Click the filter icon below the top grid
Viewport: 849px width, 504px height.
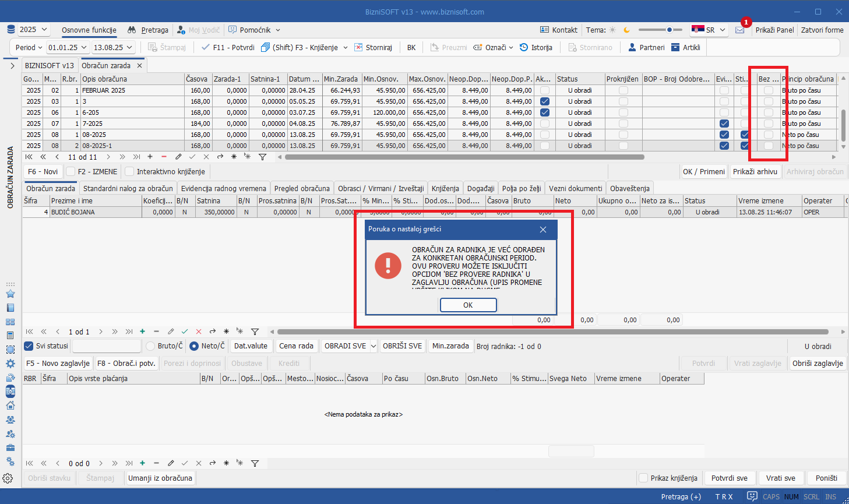[262, 157]
